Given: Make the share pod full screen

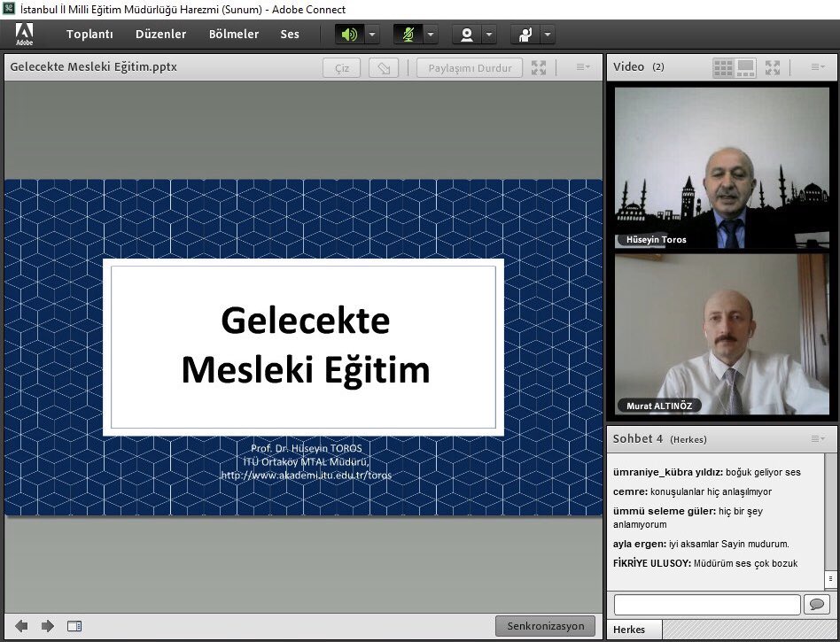Looking at the screenshot, I should (539, 67).
